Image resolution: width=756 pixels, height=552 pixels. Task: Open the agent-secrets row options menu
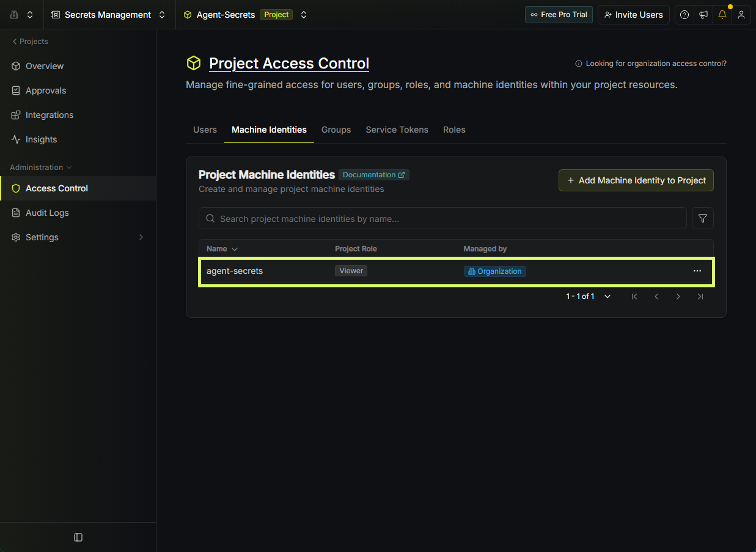tap(697, 271)
